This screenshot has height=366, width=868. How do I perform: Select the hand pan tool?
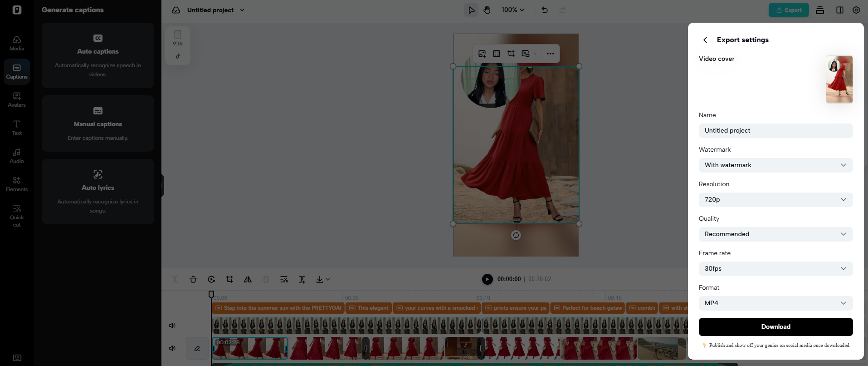pyautogui.click(x=487, y=10)
